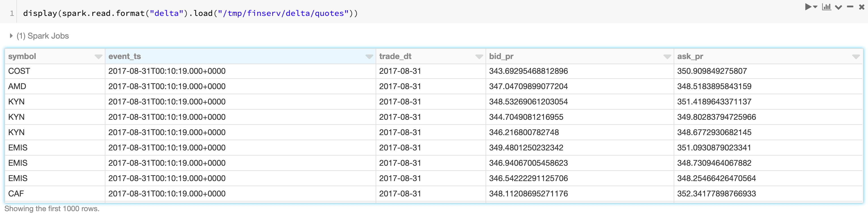The height and width of the screenshot is (214, 868).
Task: Delete the cell using the X icon
Action: [x=861, y=7]
